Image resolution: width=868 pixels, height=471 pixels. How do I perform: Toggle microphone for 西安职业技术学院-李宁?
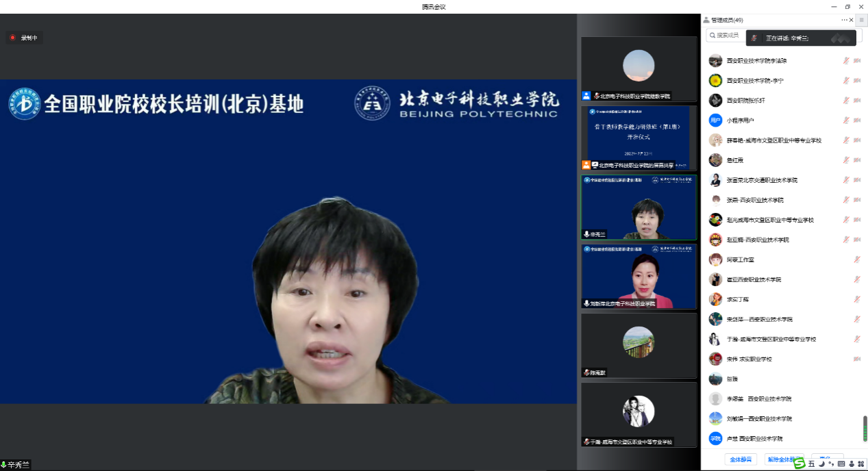point(846,81)
